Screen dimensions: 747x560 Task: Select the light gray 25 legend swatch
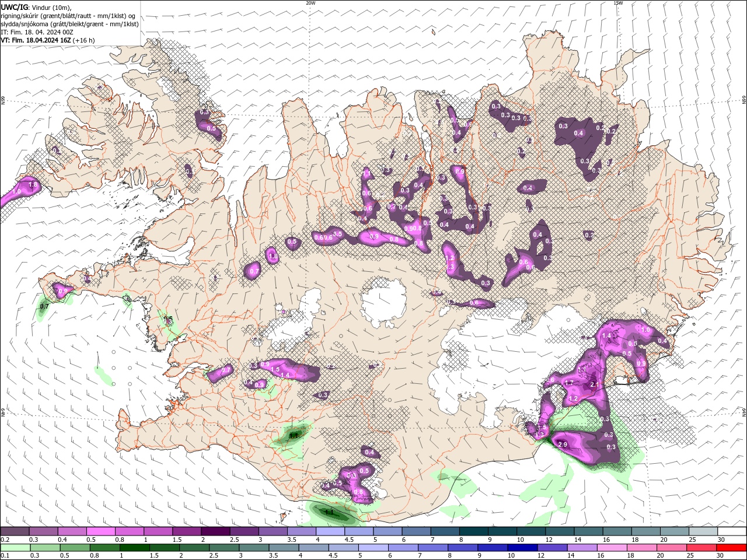702,531
